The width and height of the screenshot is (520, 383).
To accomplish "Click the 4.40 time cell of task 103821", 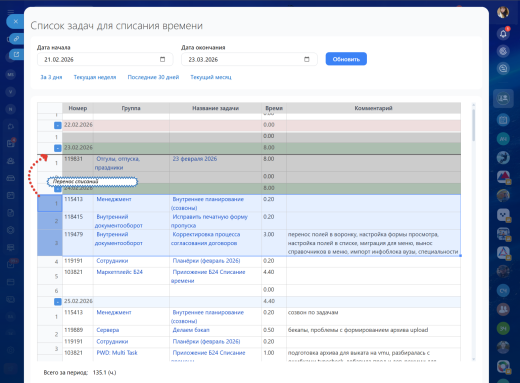I will tap(274, 276).
